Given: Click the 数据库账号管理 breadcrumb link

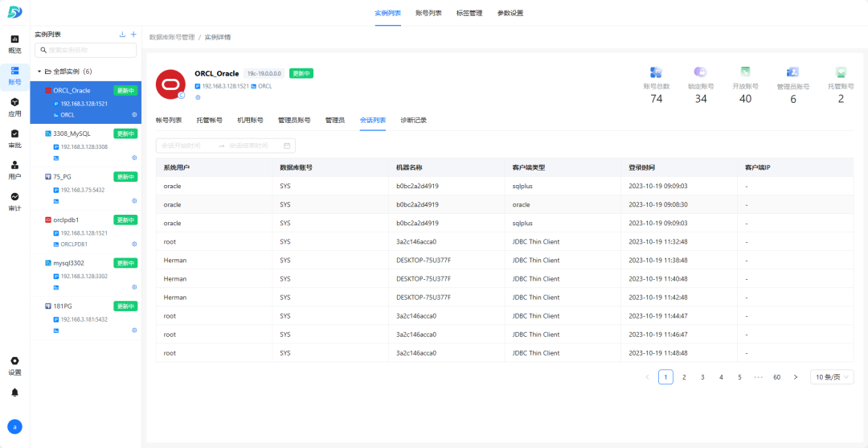Looking at the screenshot, I should point(172,37).
